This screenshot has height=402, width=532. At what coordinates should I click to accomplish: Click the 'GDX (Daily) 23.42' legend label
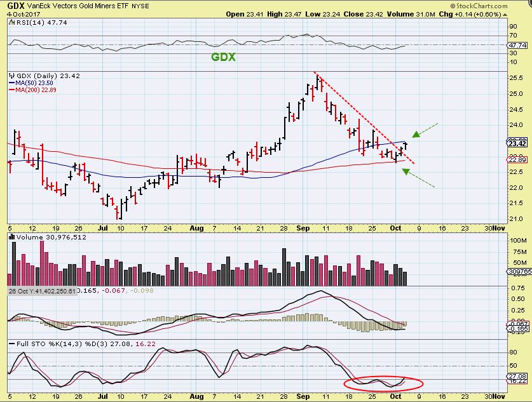tap(48, 76)
